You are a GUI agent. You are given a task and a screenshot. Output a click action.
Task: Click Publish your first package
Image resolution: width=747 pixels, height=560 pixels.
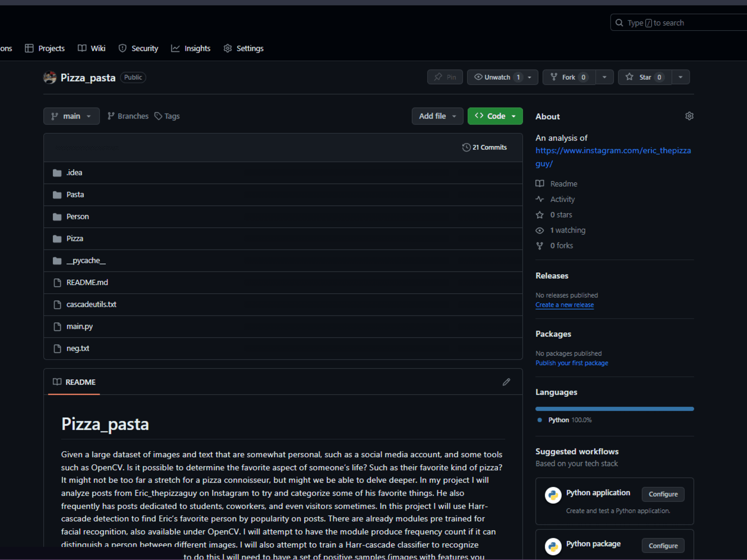tap(572, 363)
